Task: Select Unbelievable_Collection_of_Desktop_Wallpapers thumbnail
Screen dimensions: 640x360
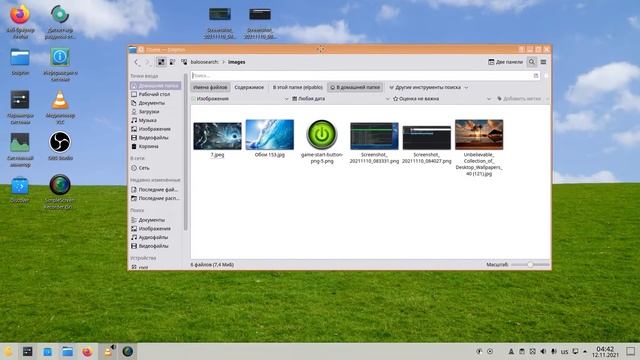Action: (479, 134)
